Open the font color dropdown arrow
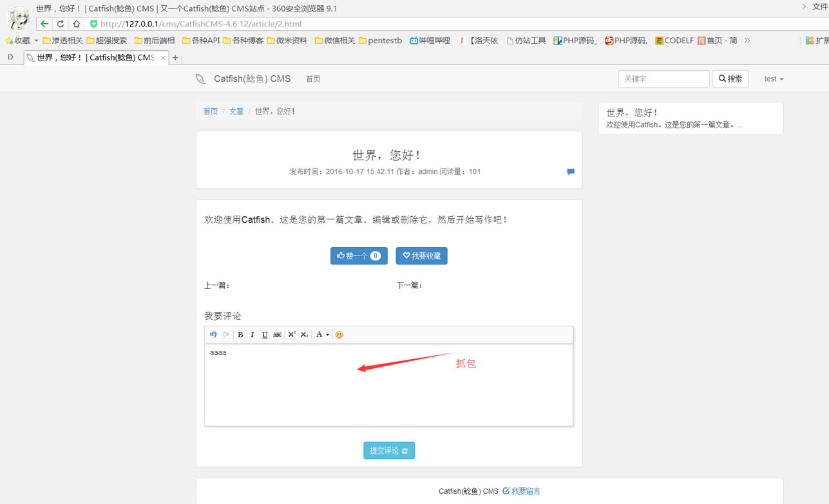This screenshot has width=829, height=504. pyautogui.click(x=327, y=335)
